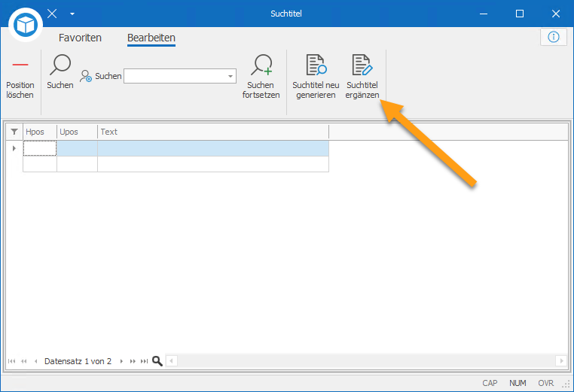Click the Position löschen red minus icon

point(20,65)
